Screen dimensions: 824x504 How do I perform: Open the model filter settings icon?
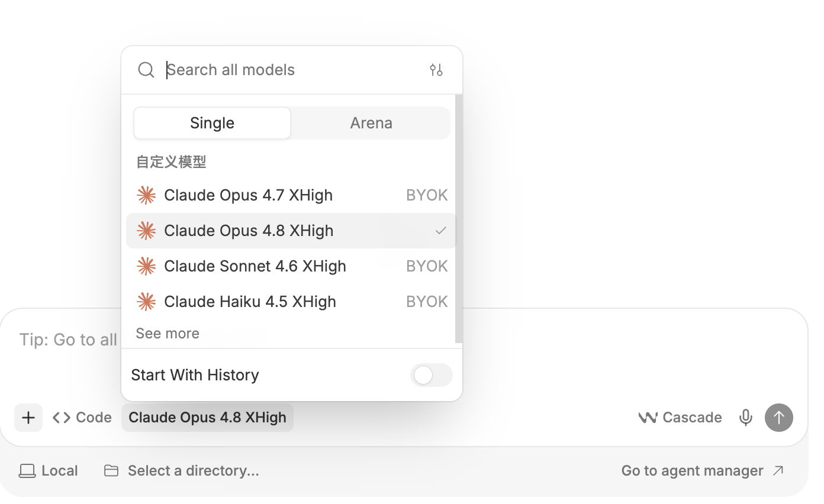436,70
